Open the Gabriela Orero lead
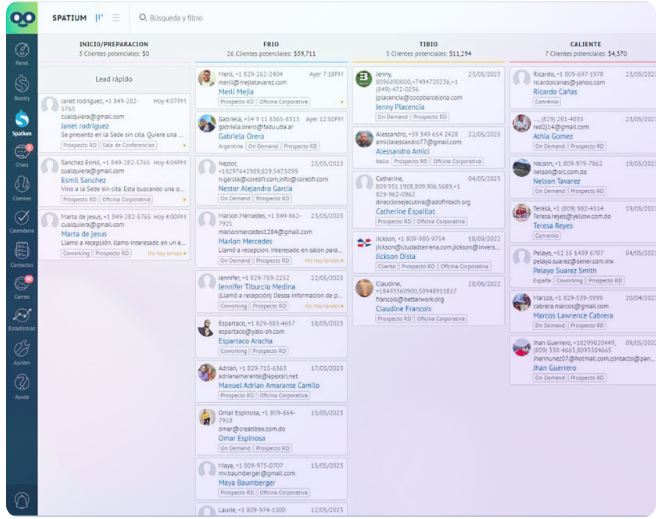 tap(241, 136)
